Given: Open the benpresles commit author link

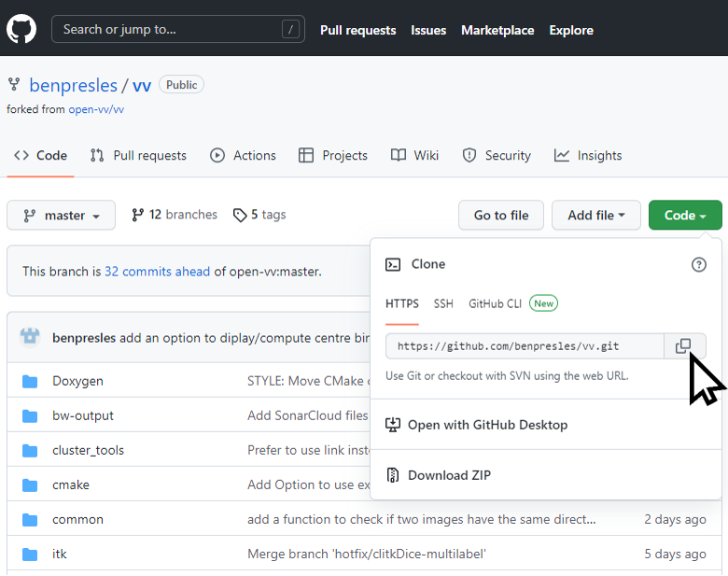Looking at the screenshot, I should [84, 338].
